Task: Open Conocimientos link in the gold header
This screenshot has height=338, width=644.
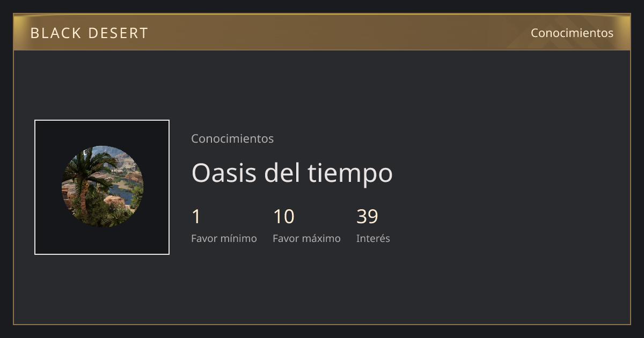Action: tap(572, 33)
